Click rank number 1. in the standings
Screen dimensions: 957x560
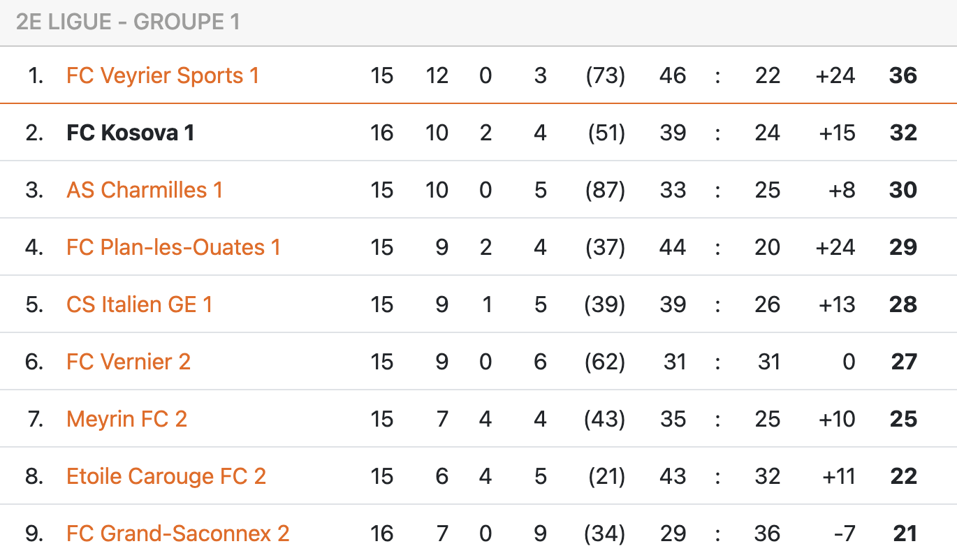(36, 75)
